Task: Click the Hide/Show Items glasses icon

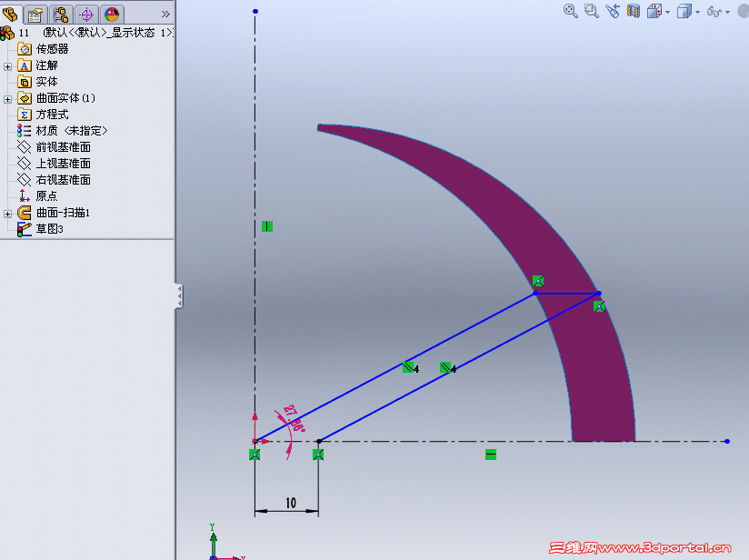Action: tap(714, 12)
